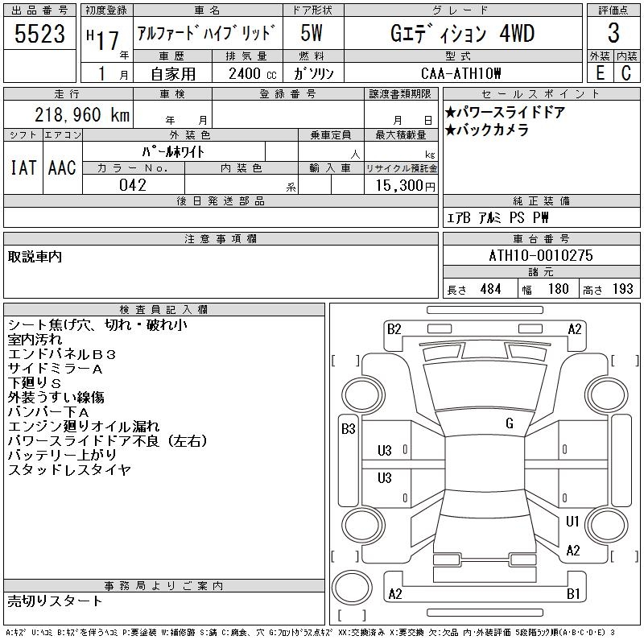
Task: Select the B1 mark on the rear bumper
Action: click(573, 594)
